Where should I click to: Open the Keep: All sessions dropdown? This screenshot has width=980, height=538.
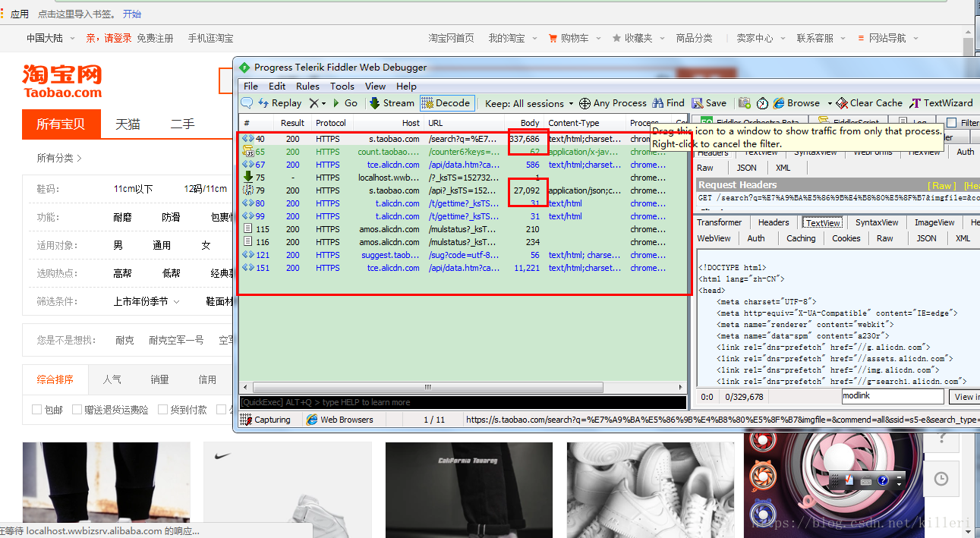(529, 103)
